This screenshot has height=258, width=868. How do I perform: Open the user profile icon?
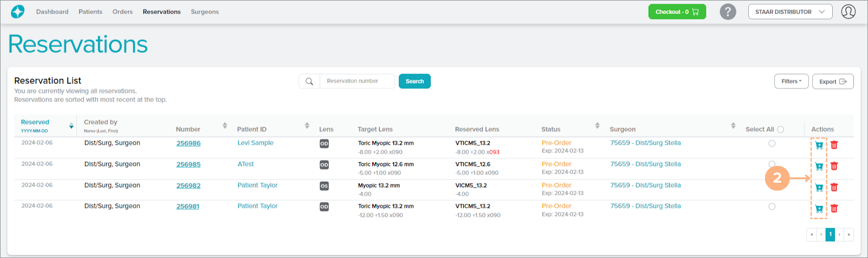[848, 11]
